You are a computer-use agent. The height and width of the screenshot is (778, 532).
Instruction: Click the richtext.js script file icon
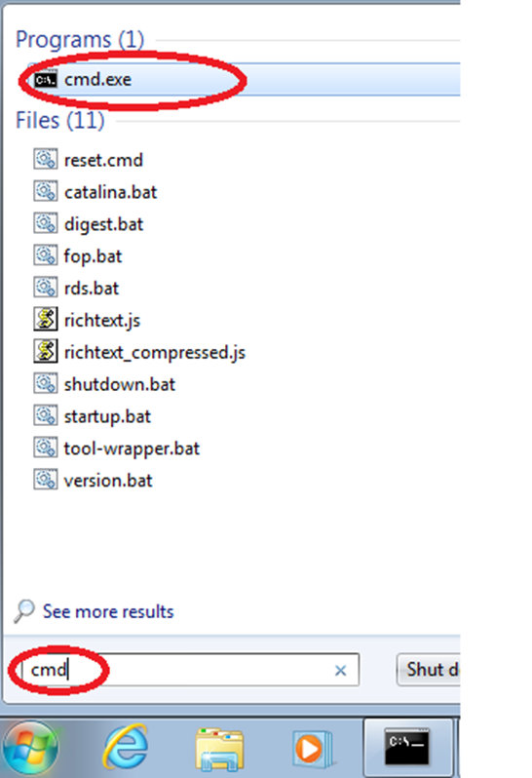click(45, 320)
